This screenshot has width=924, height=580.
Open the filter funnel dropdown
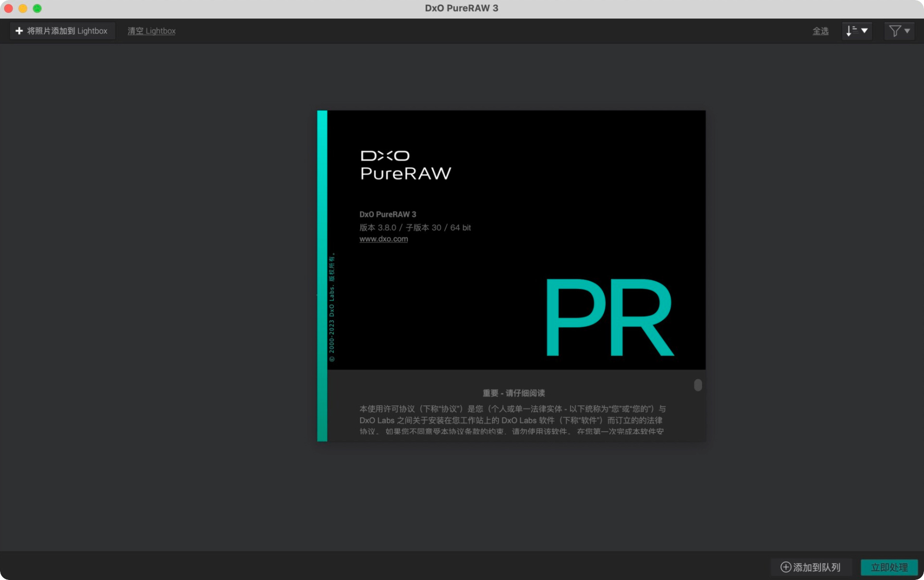tap(899, 31)
